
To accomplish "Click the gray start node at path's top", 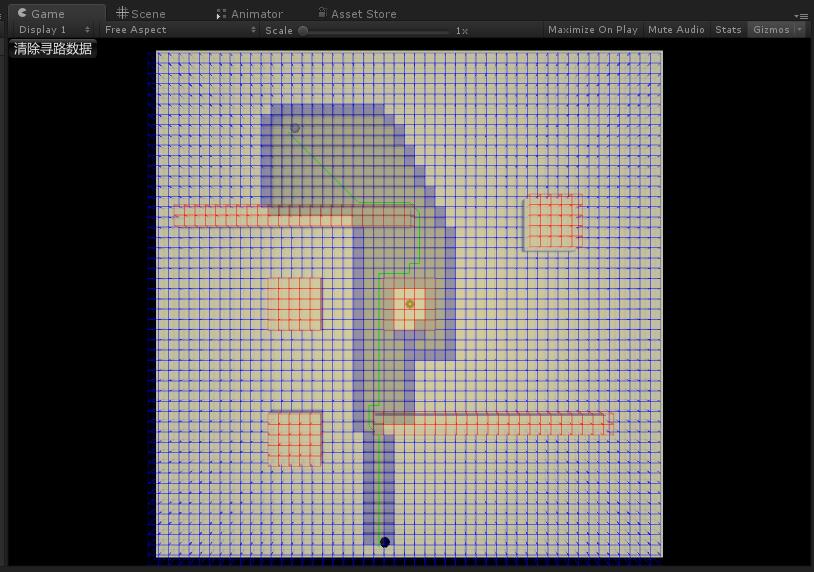I will coord(295,128).
